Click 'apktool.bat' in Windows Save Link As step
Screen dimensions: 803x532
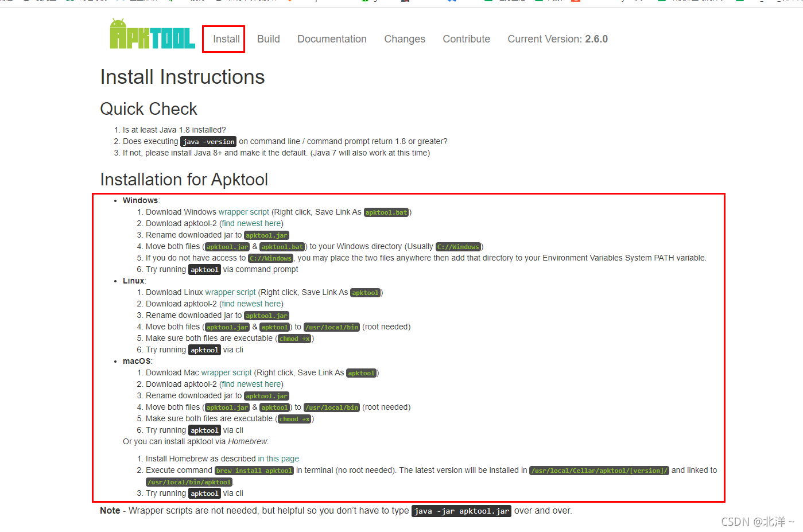[x=386, y=212]
